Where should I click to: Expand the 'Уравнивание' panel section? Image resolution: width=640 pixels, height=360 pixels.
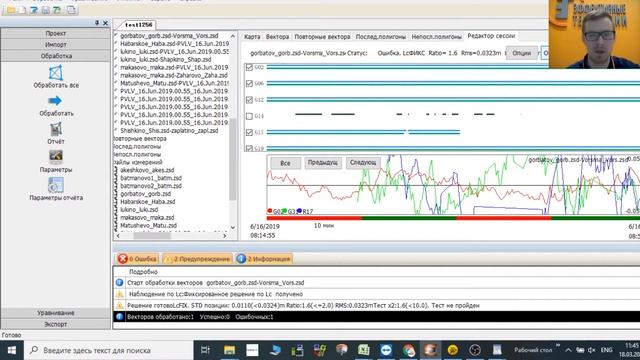click(56, 313)
